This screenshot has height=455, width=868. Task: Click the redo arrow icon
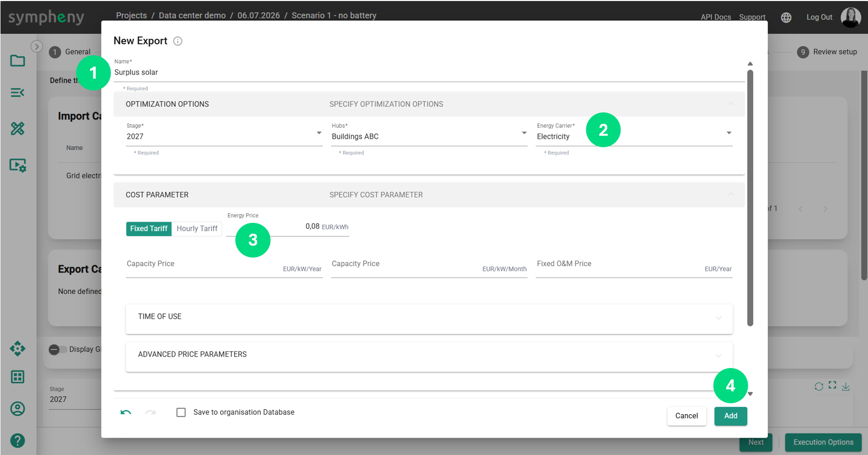(150, 412)
